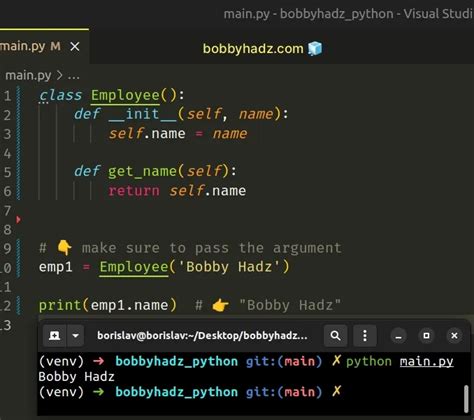Image resolution: width=474 pixels, height=420 pixels.
Task: Click the terminal title borislav@borislav path
Action: click(x=202, y=335)
